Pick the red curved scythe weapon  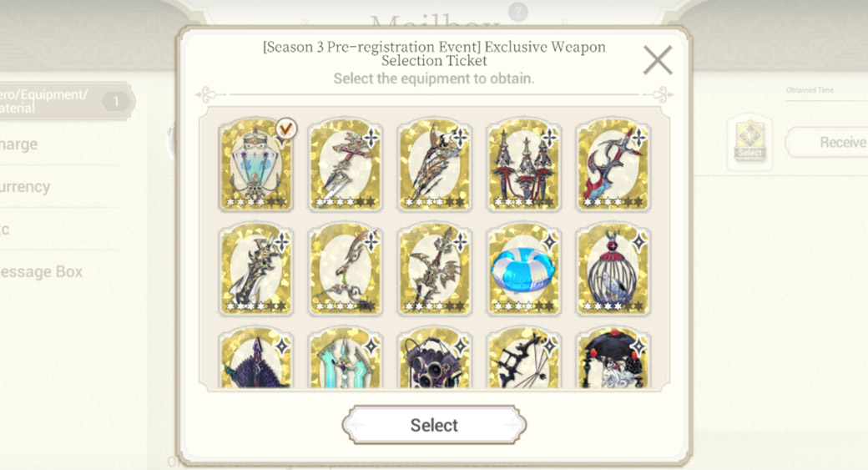[x=613, y=164]
